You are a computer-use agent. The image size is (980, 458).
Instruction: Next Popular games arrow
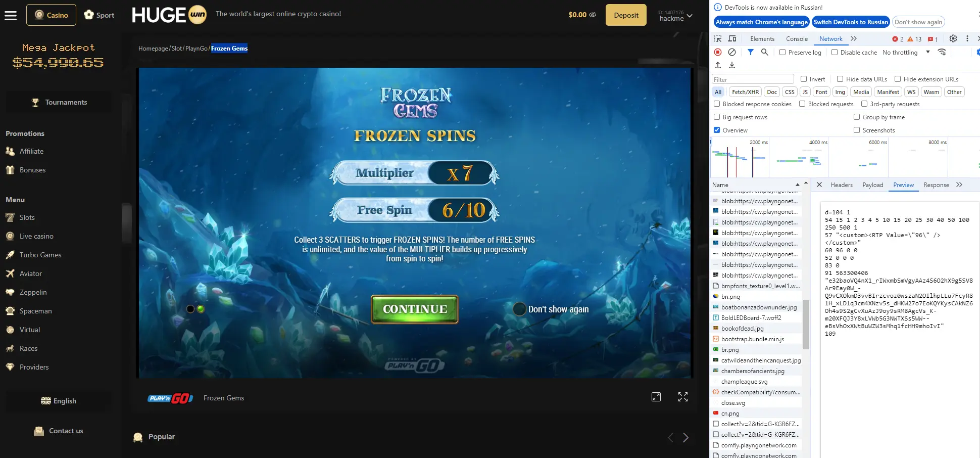[685, 437]
